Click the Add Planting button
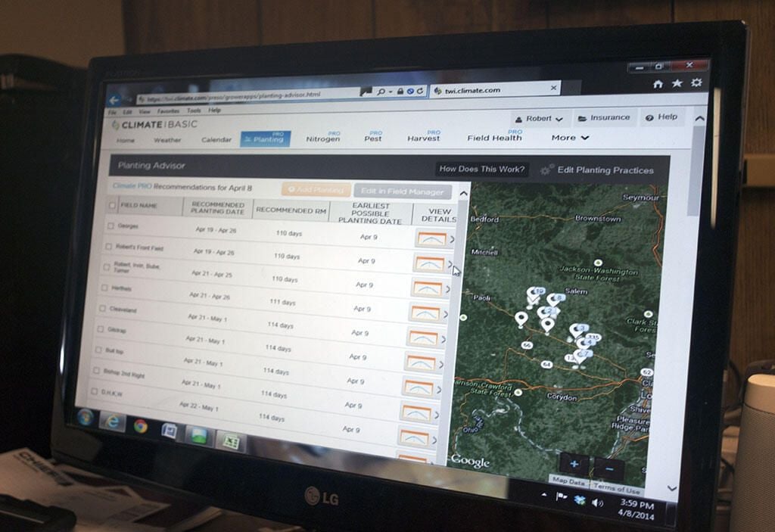The image size is (775, 532). click(316, 189)
